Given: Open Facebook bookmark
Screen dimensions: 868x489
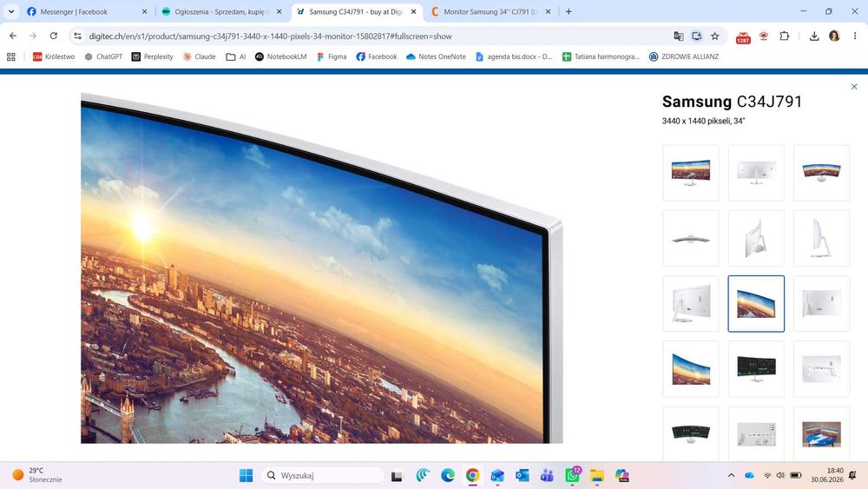Looking at the screenshot, I should [377, 56].
